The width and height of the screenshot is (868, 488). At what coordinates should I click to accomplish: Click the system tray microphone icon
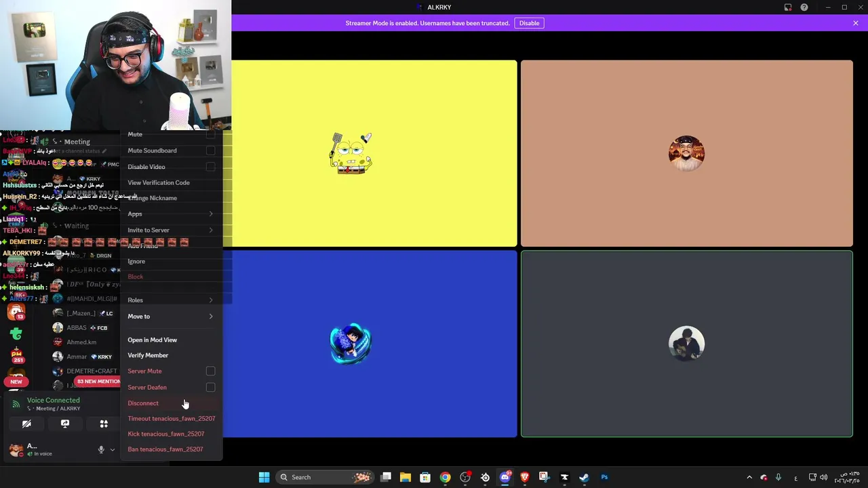778,477
